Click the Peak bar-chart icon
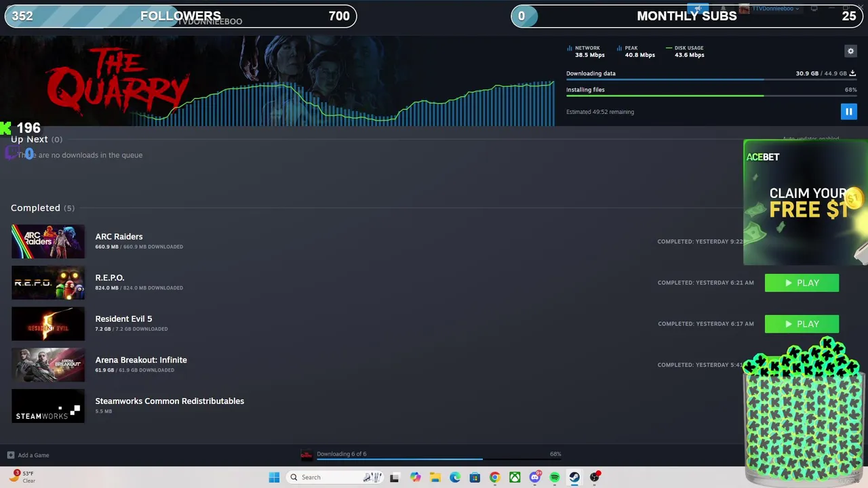This screenshot has width=868, height=488. point(619,48)
